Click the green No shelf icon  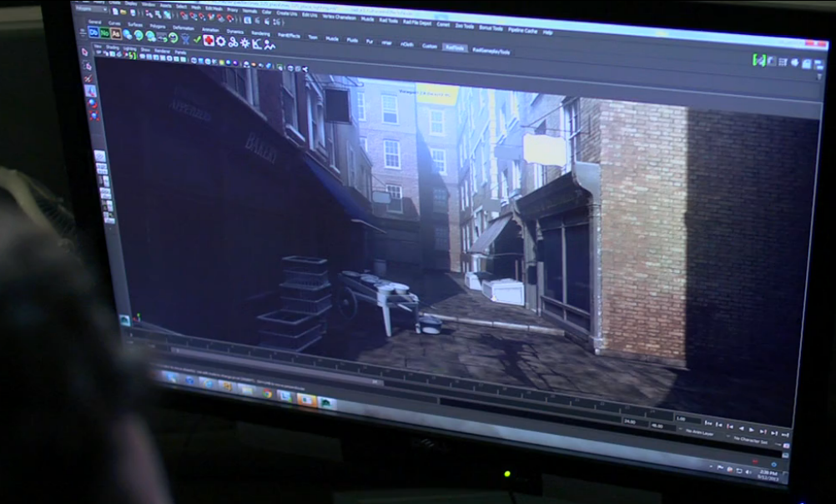104,33
